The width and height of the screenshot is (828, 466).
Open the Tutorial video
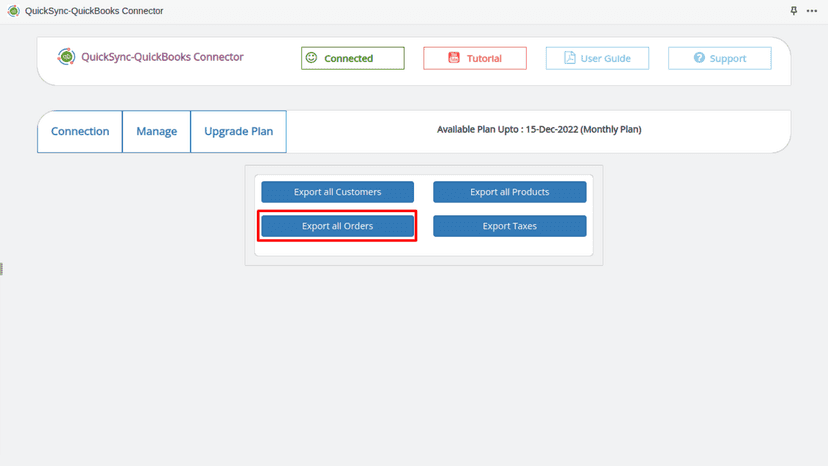475,58
